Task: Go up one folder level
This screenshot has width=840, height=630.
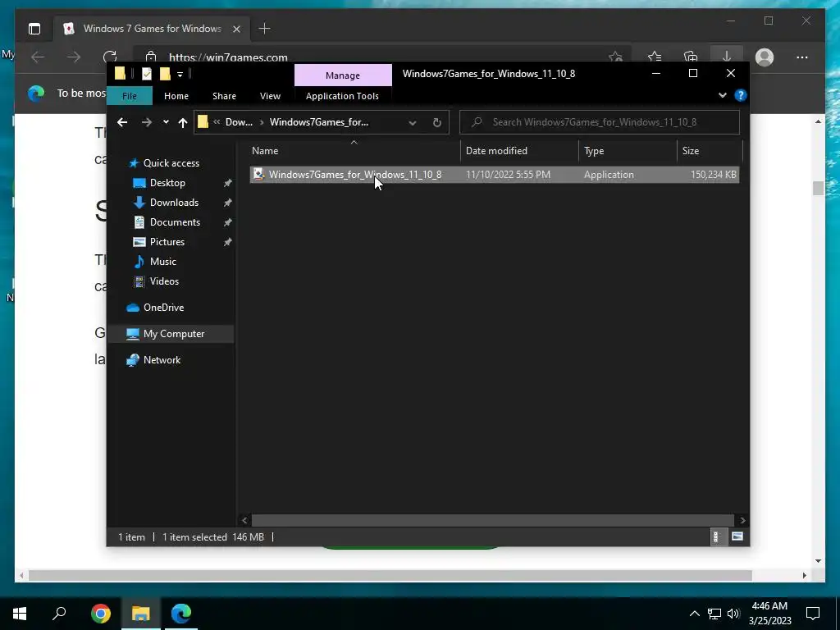Action: click(183, 123)
